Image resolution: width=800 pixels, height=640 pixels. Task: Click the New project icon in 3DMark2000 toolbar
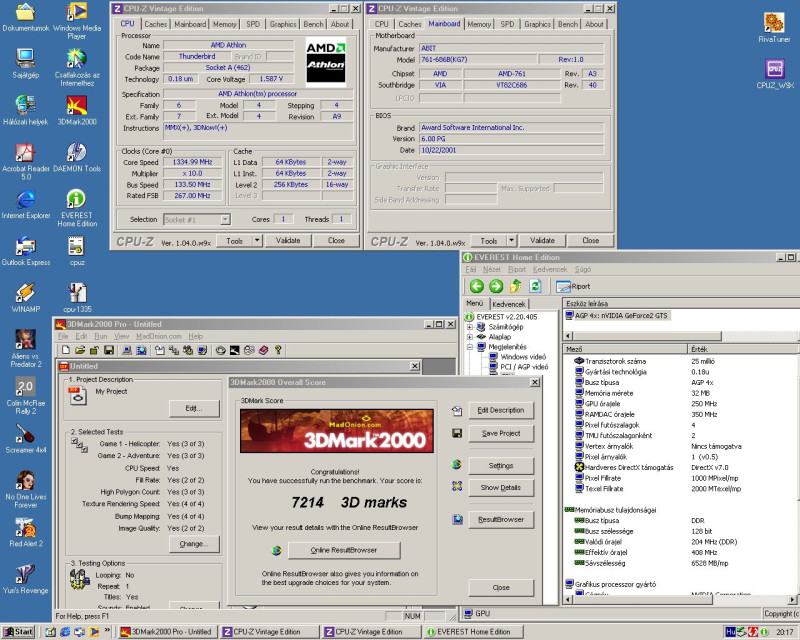[66, 350]
